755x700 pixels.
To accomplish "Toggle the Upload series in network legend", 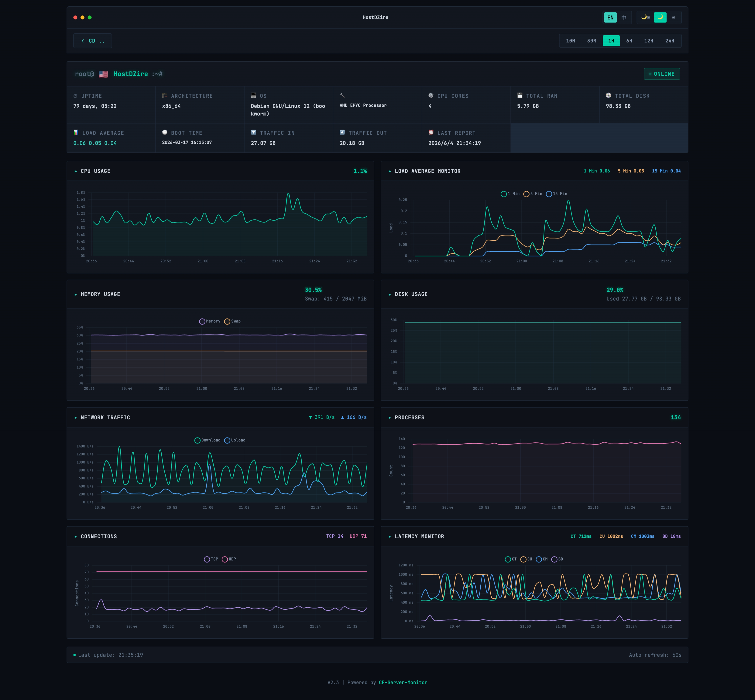I will tap(235, 440).
